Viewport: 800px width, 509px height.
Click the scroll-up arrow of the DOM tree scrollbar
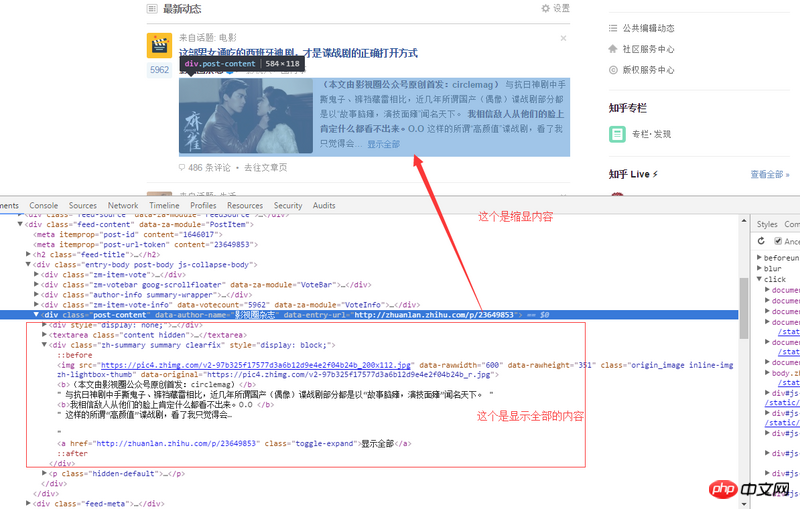click(744, 220)
